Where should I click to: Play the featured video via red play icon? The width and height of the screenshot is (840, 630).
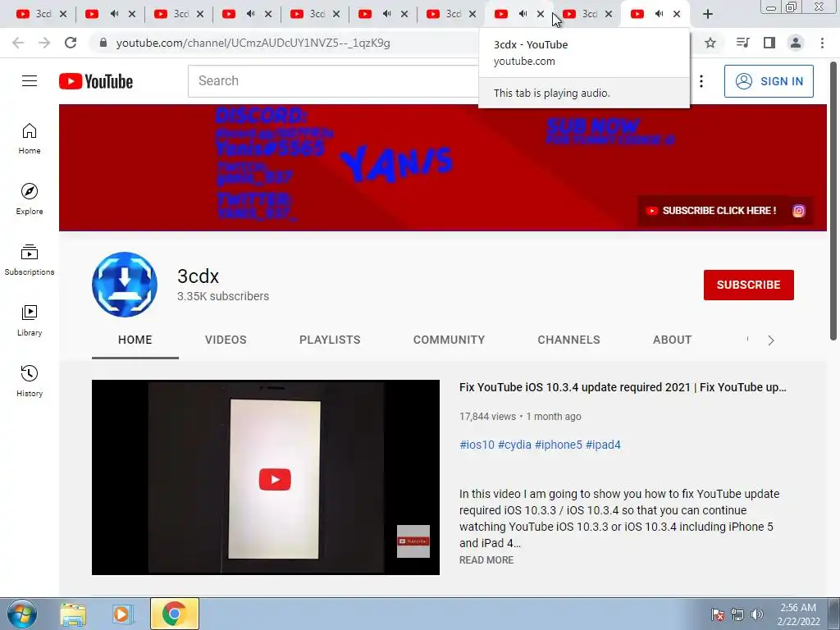click(x=275, y=479)
